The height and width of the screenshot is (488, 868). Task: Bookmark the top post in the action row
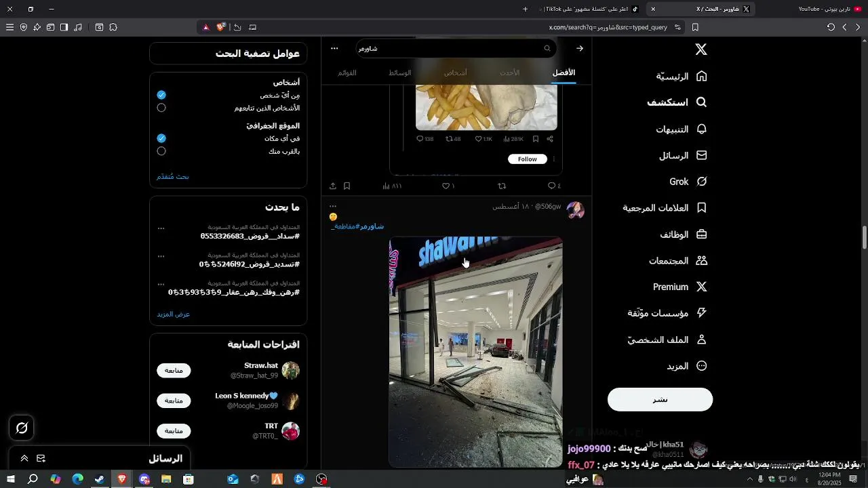tap(347, 186)
